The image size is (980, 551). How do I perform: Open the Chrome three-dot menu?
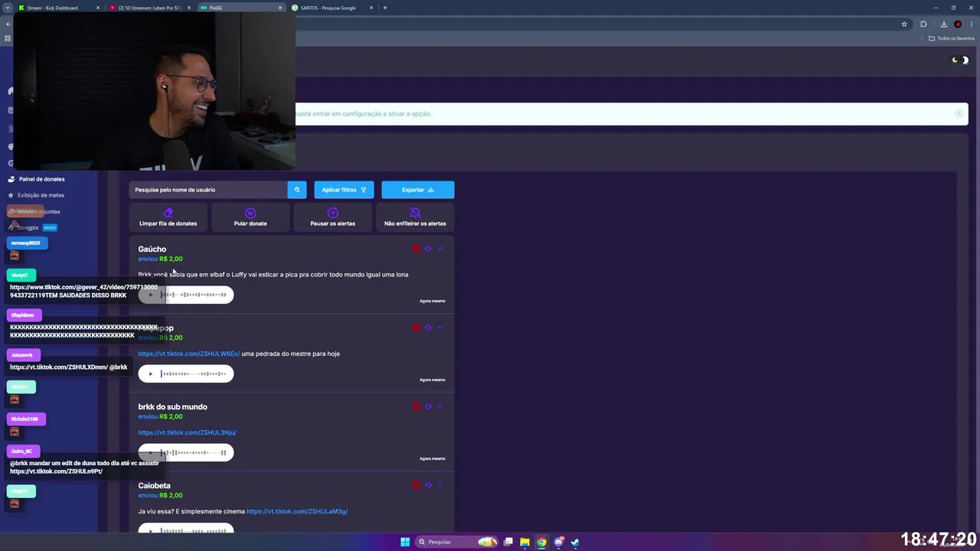[x=972, y=24]
